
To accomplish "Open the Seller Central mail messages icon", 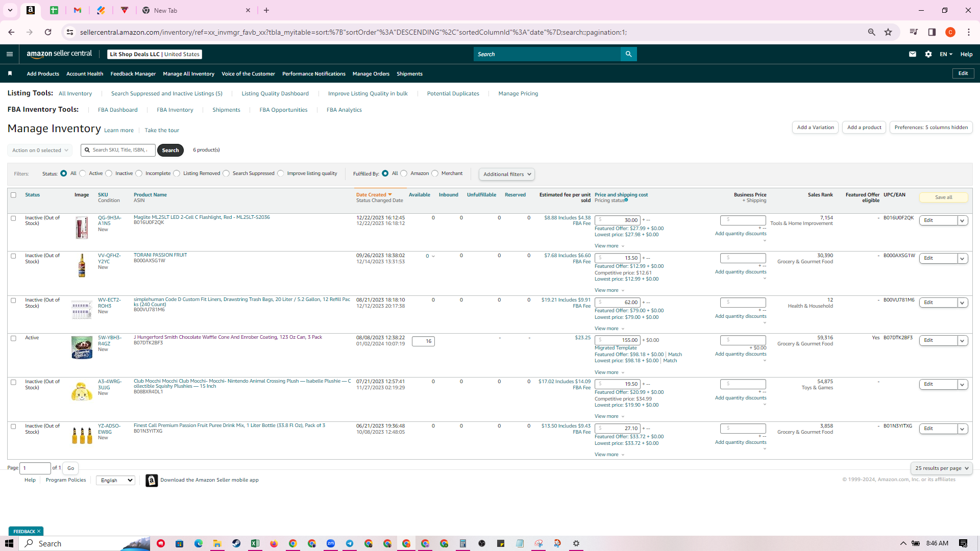I will [913, 54].
